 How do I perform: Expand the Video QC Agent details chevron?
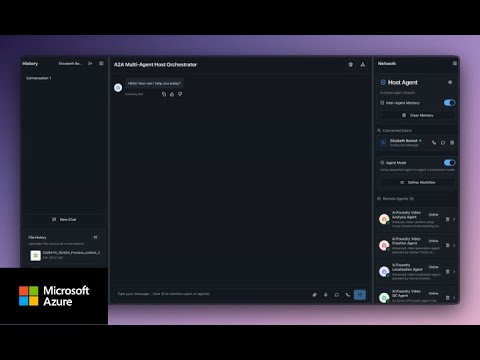coord(454,298)
